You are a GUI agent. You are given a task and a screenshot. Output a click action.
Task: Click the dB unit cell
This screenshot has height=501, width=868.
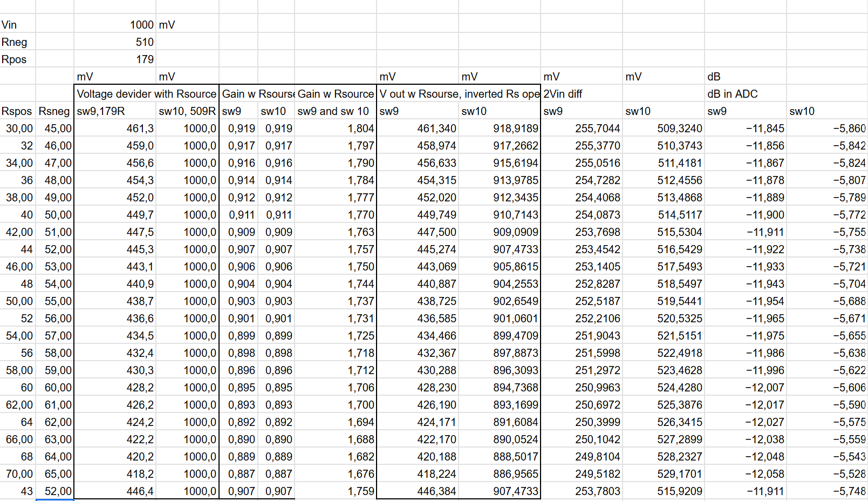[x=746, y=77]
